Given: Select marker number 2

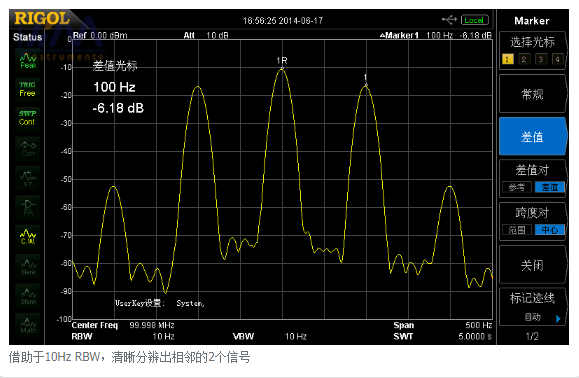Looking at the screenshot, I should pos(524,59).
